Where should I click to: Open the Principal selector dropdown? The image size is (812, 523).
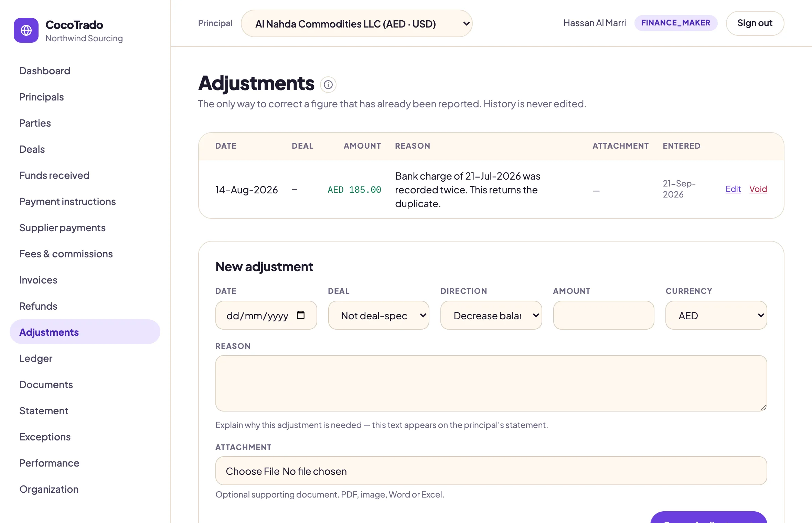[x=357, y=23]
